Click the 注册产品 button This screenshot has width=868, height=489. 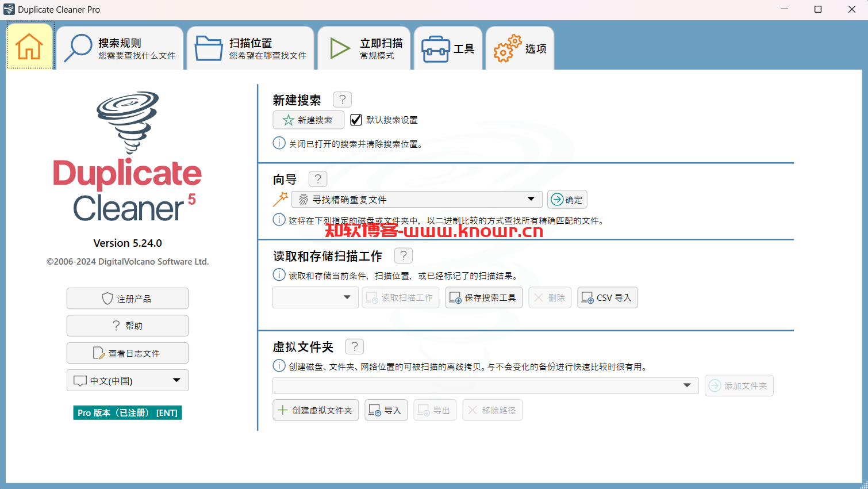pyautogui.click(x=128, y=299)
